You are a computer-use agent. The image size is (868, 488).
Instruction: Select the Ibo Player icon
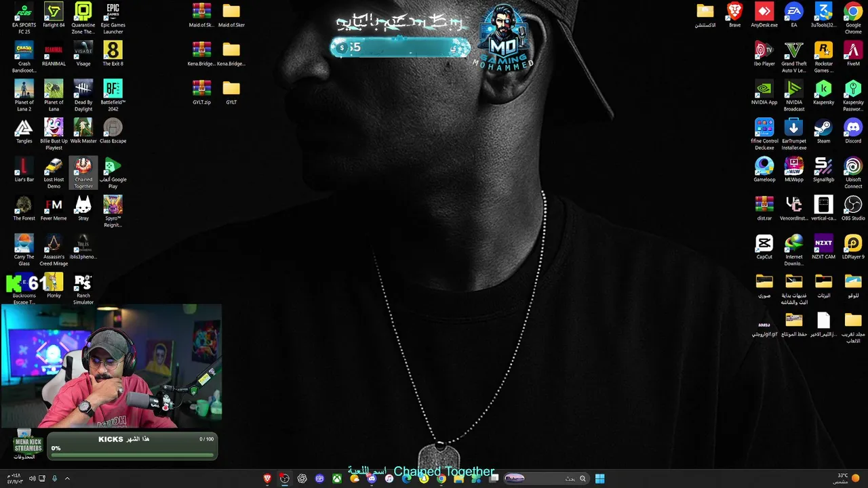coord(764,54)
